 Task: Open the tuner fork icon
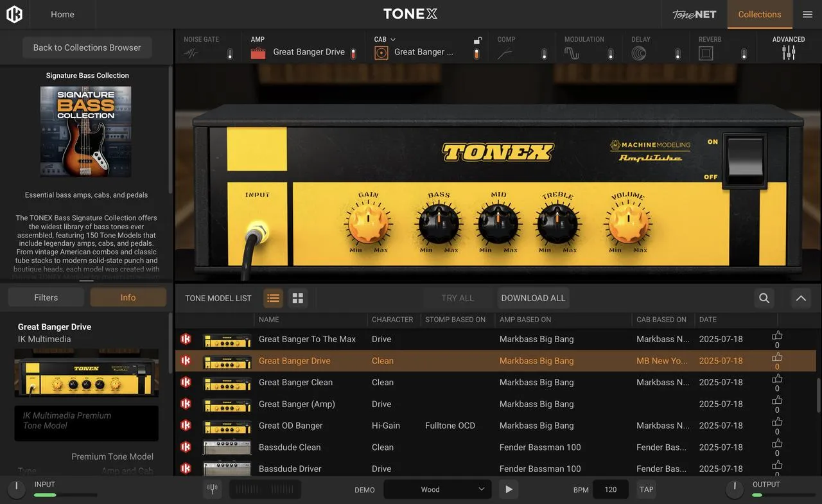coord(213,489)
